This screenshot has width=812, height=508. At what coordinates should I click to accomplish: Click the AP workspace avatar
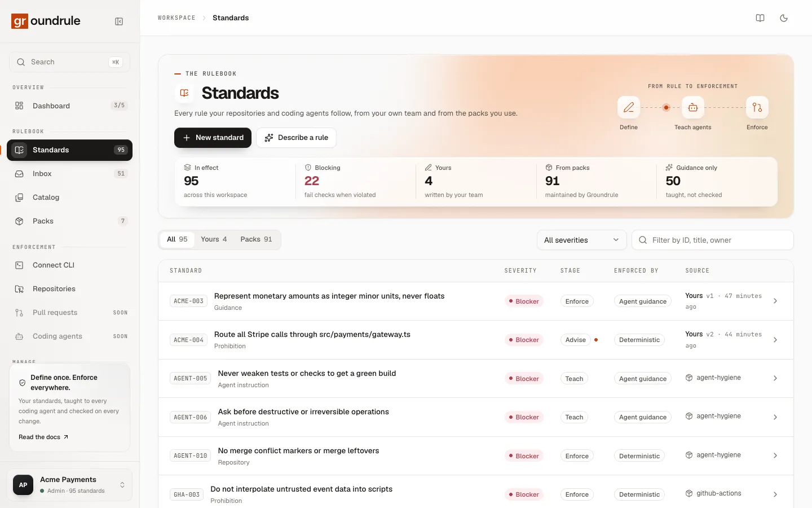(23, 485)
